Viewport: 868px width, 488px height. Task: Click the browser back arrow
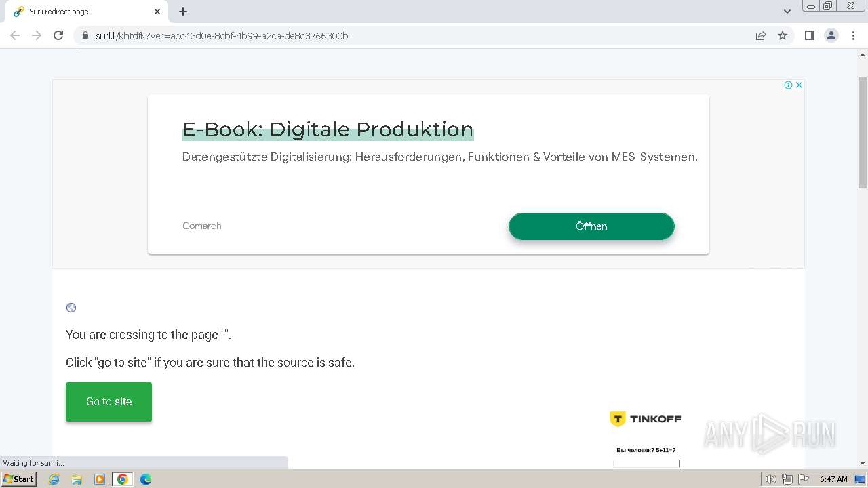click(15, 35)
